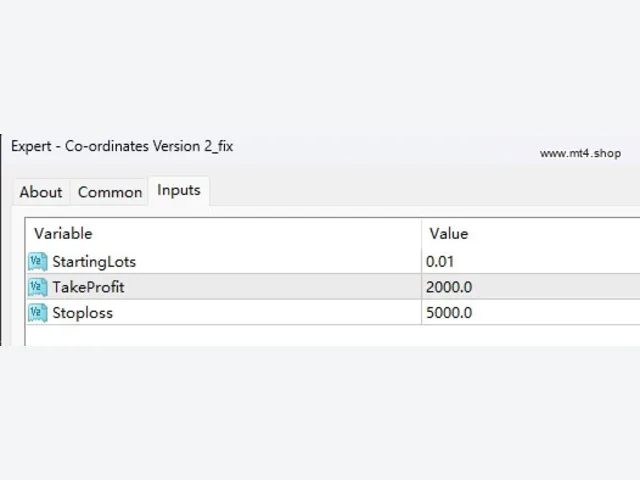640x480 pixels.
Task: Click the Stoploss variable type icon
Action: (x=38, y=313)
